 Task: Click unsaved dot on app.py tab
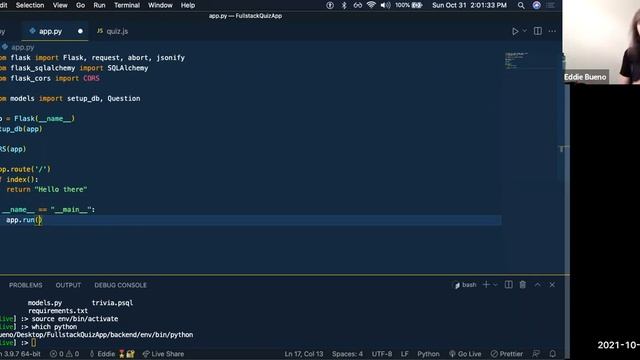pos(80,31)
